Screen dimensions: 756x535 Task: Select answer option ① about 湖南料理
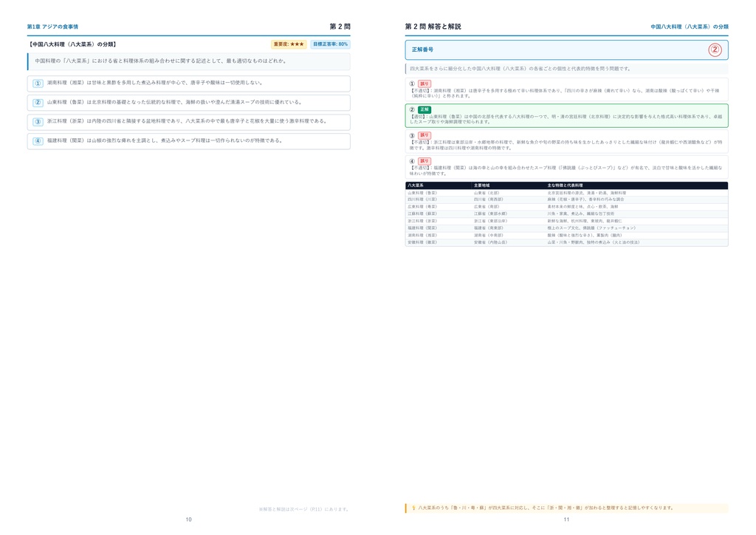[x=188, y=84]
